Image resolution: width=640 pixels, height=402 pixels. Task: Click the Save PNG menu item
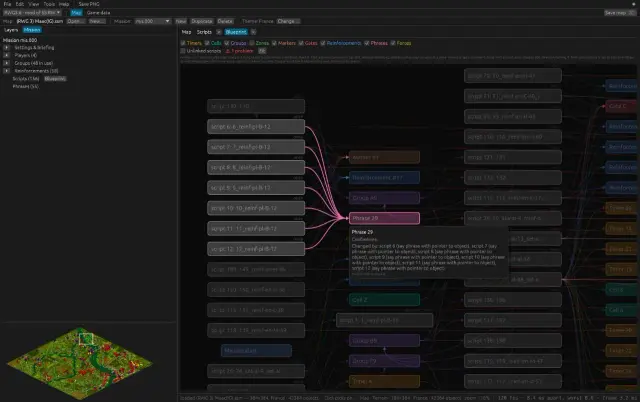coord(89,4)
